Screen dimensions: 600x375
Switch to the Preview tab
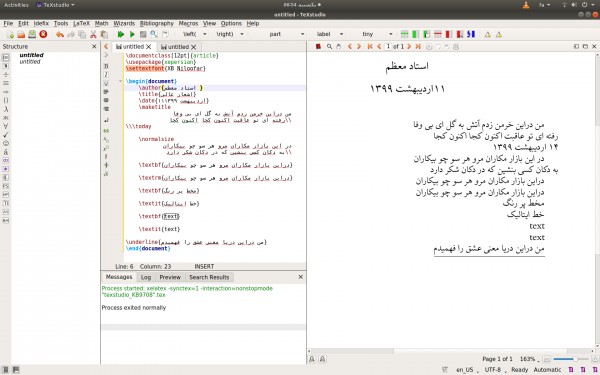170,277
